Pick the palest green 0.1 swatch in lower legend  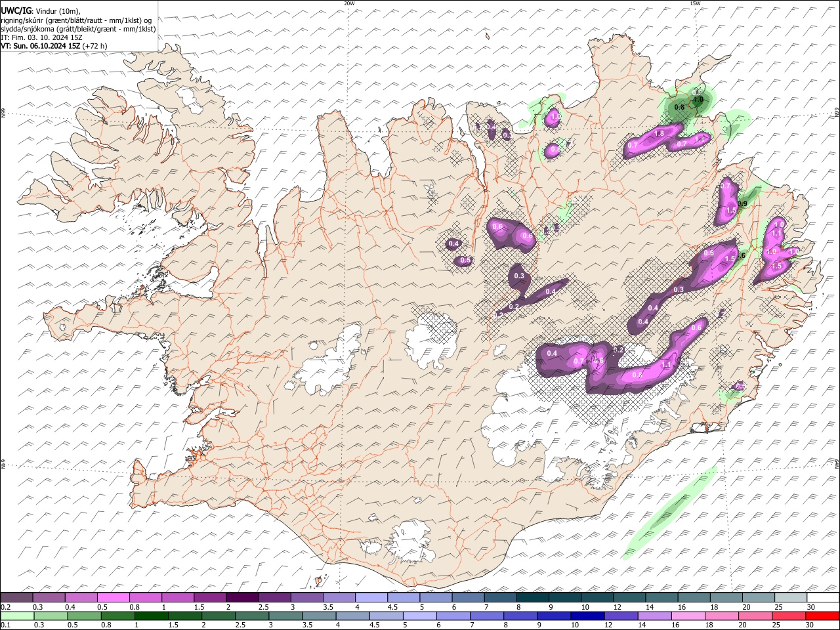(x=17, y=616)
